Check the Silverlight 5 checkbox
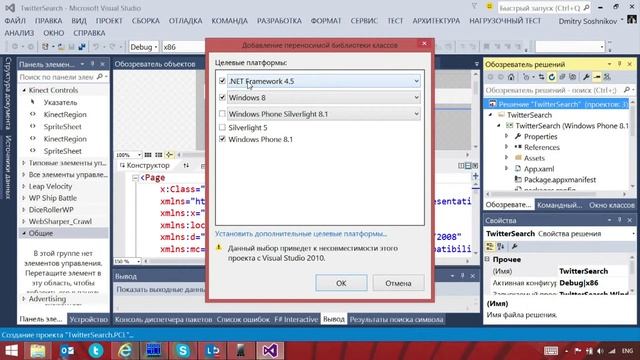Screen dimensions: 640x360 click(222, 127)
